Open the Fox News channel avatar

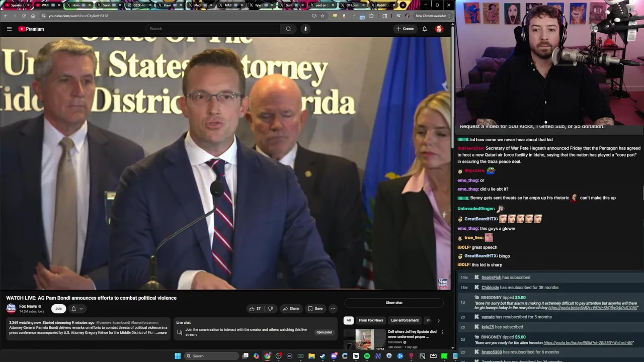pyautogui.click(x=11, y=308)
